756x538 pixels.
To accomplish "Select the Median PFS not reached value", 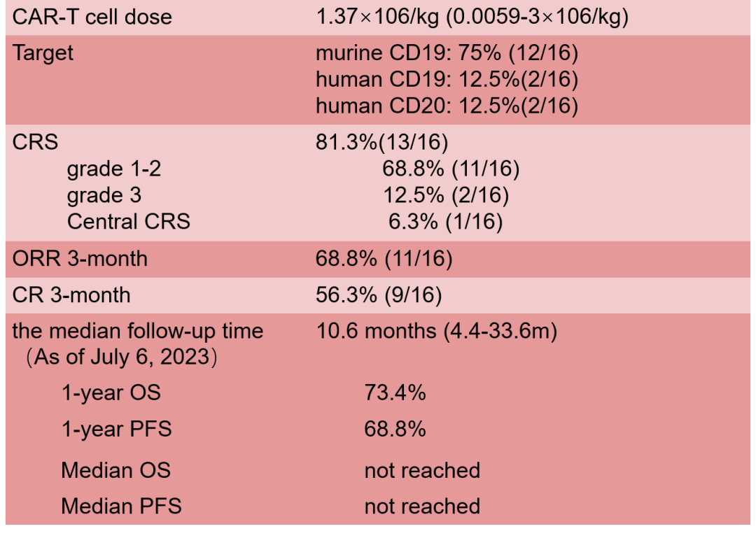I will coord(422,505).
